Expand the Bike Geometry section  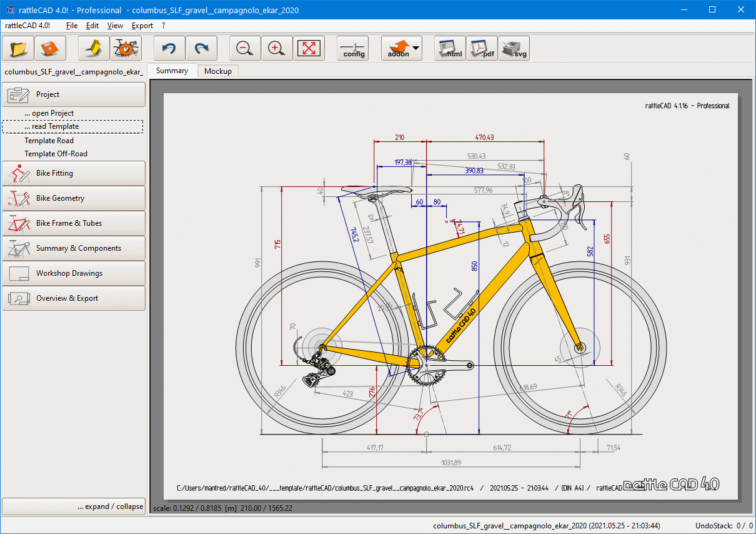point(74,198)
